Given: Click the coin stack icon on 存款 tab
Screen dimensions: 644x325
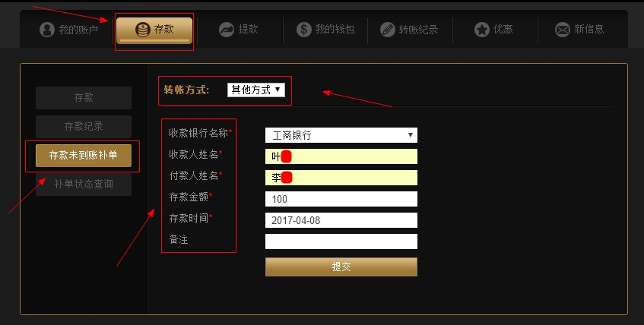Looking at the screenshot, I should 142,30.
